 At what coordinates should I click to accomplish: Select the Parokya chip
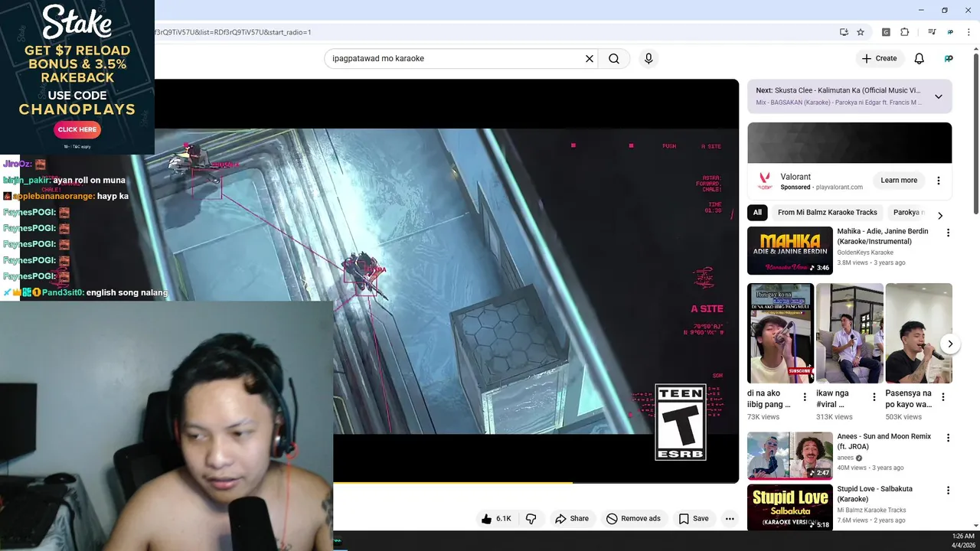coord(906,213)
